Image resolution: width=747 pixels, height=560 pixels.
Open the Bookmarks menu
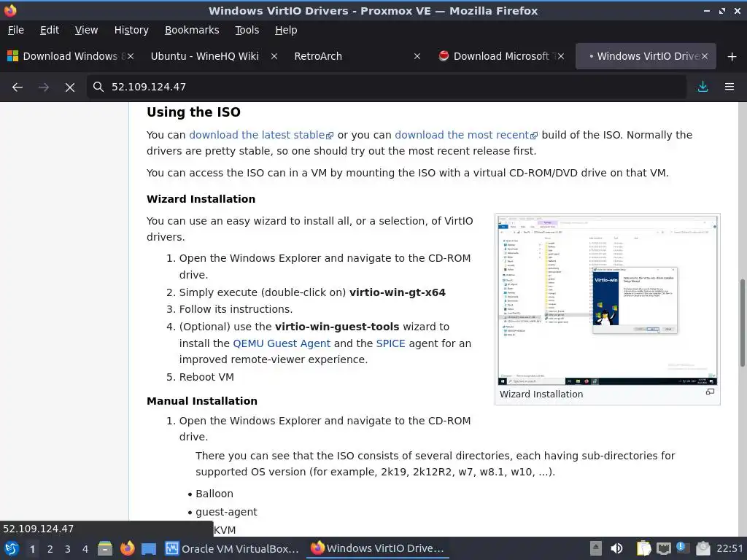click(x=192, y=30)
